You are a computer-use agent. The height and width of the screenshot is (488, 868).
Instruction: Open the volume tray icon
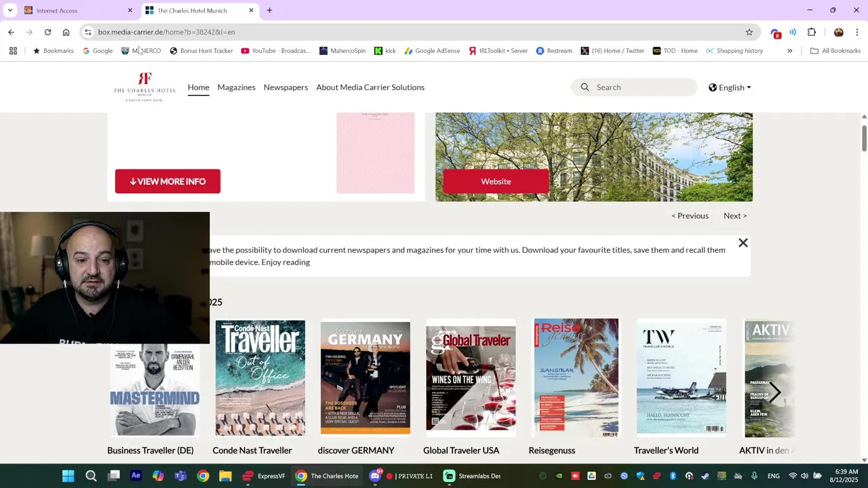pos(805,476)
